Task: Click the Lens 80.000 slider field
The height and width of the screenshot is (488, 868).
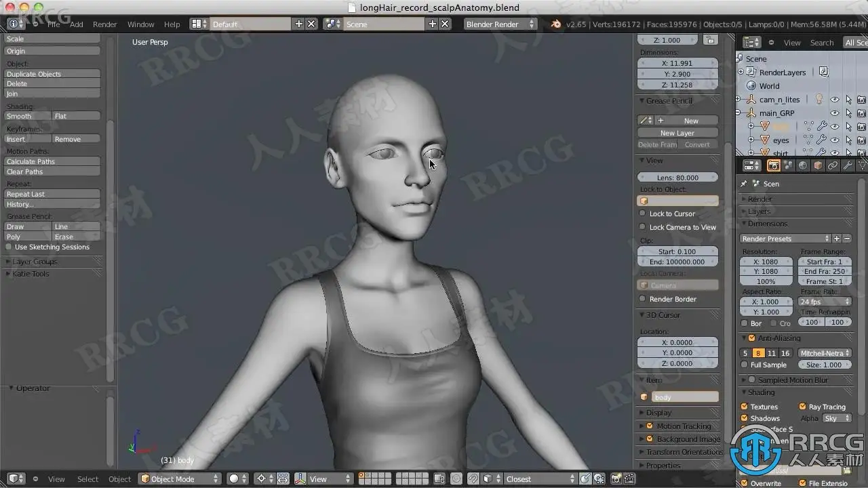Action: (677, 178)
